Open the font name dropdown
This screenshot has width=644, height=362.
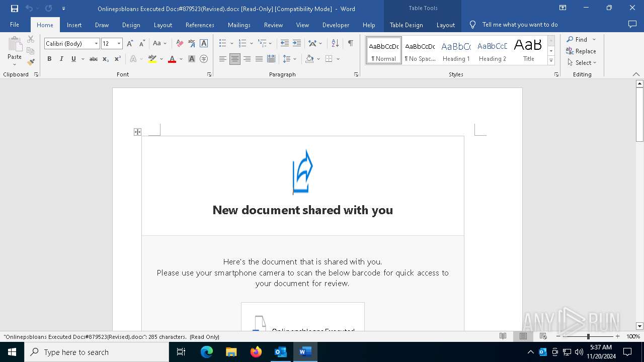pyautogui.click(x=96, y=44)
